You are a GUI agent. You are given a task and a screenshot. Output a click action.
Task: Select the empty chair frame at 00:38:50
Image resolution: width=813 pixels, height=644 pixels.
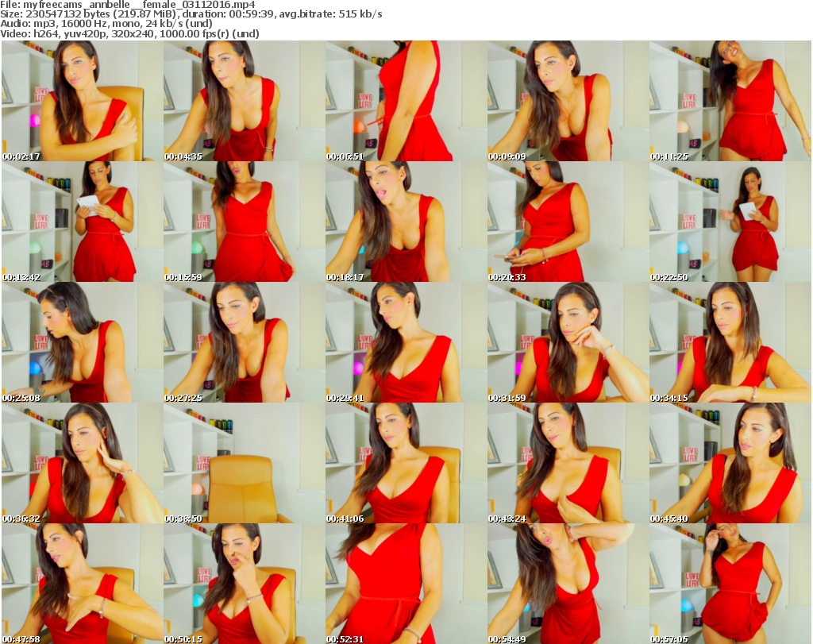[x=243, y=463]
